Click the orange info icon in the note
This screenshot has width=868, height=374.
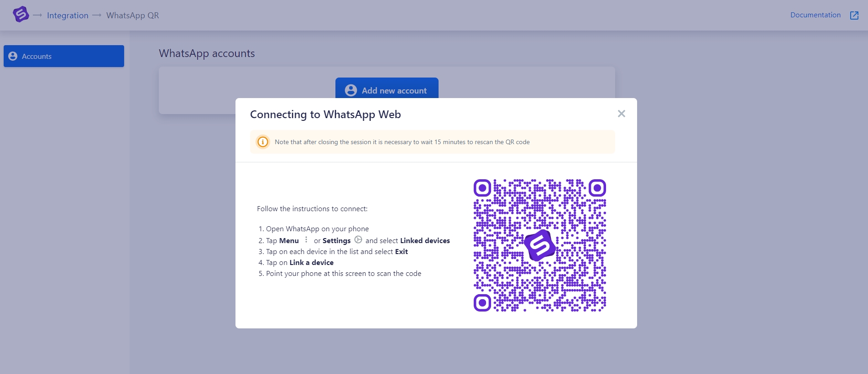pyautogui.click(x=263, y=142)
